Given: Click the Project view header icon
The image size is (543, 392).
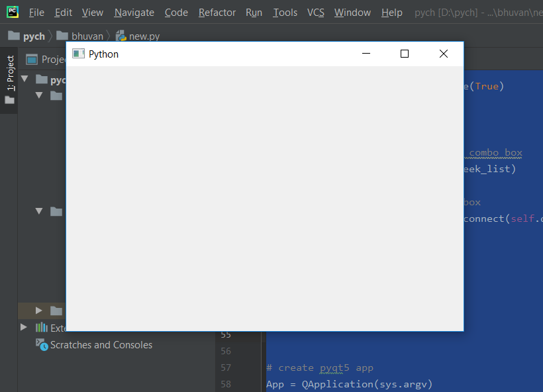Looking at the screenshot, I should 32,60.
